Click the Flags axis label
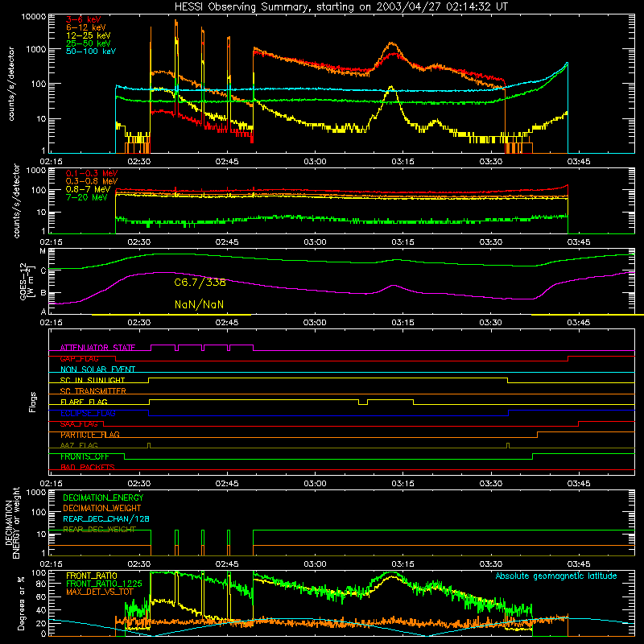The image size is (644, 644). (x=33, y=402)
